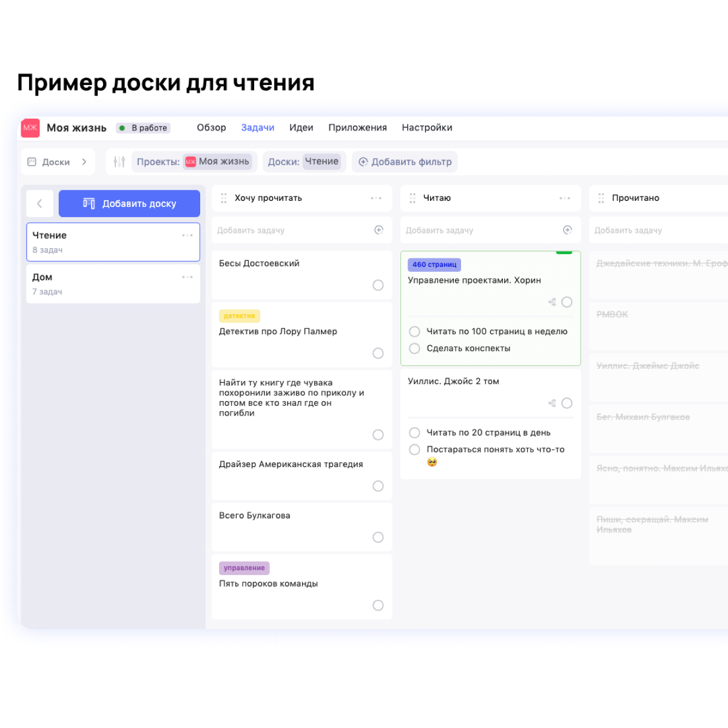Viewport: 728px width, 728px height.
Task: Open three-dot menu of Чтение board
Action: [187, 235]
